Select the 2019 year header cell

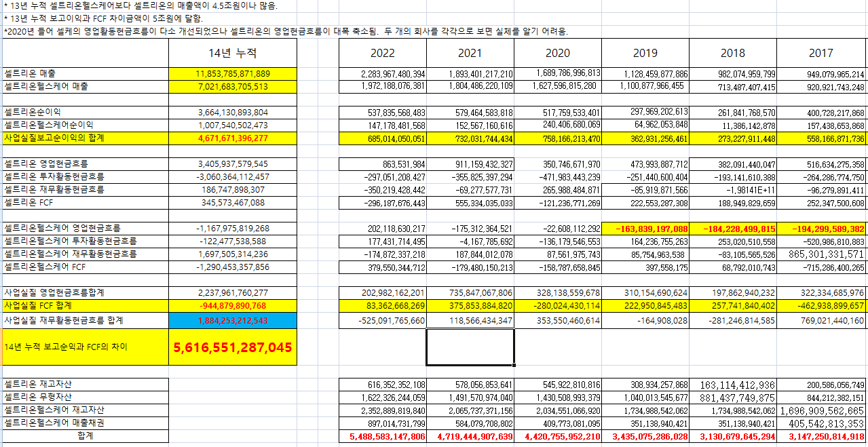645,53
